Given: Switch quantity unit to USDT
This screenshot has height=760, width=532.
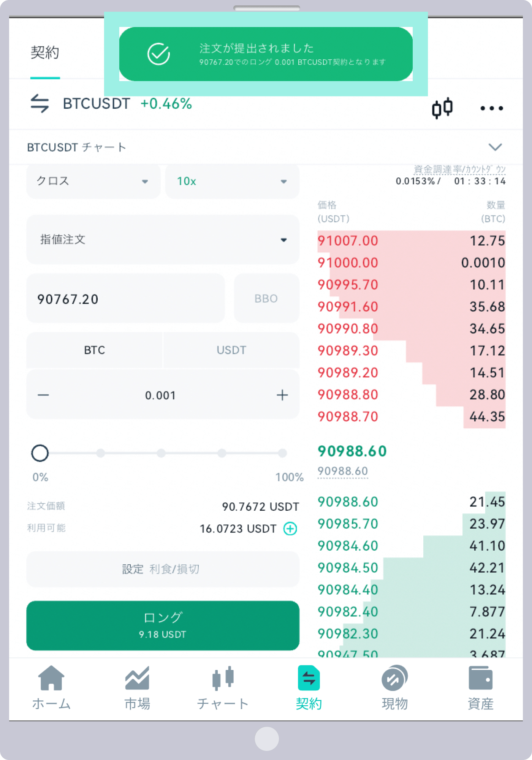Looking at the screenshot, I should click(x=231, y=350).
